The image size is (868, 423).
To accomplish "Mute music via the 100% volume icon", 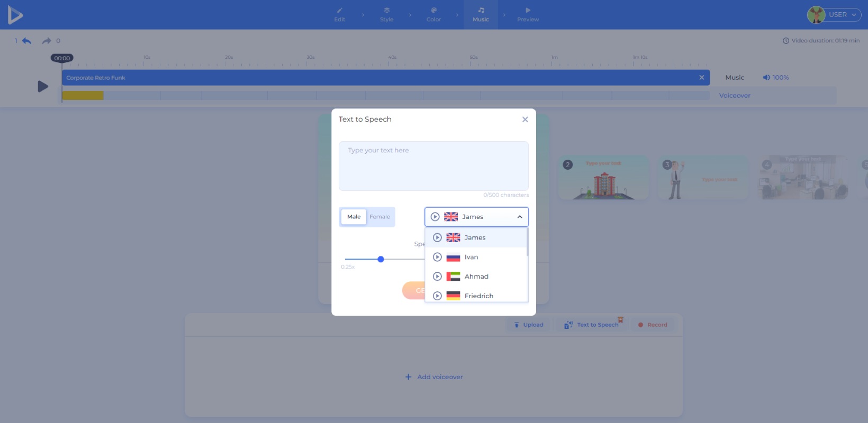I will coord(766,77).
